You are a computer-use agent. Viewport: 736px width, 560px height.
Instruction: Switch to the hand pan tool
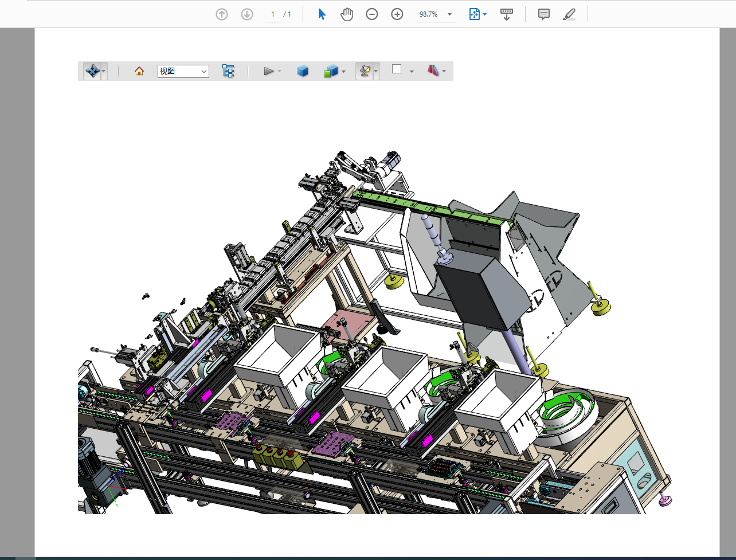pos(347,14)
